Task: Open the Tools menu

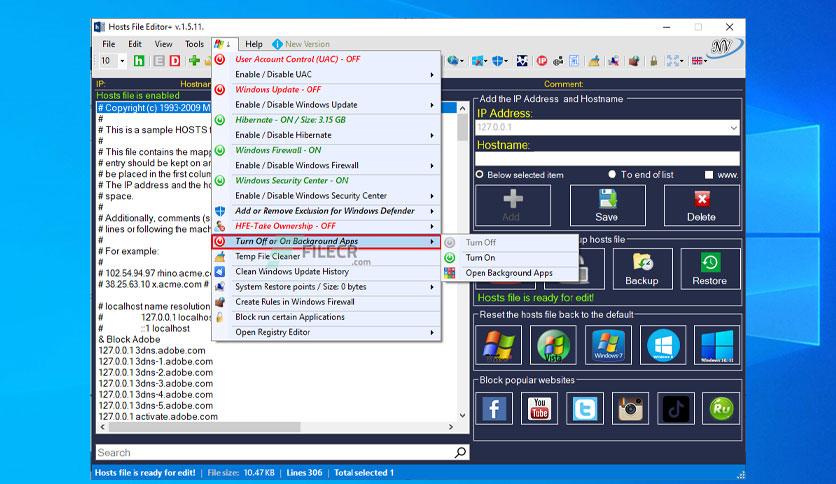Action: (x=194, y=44)
